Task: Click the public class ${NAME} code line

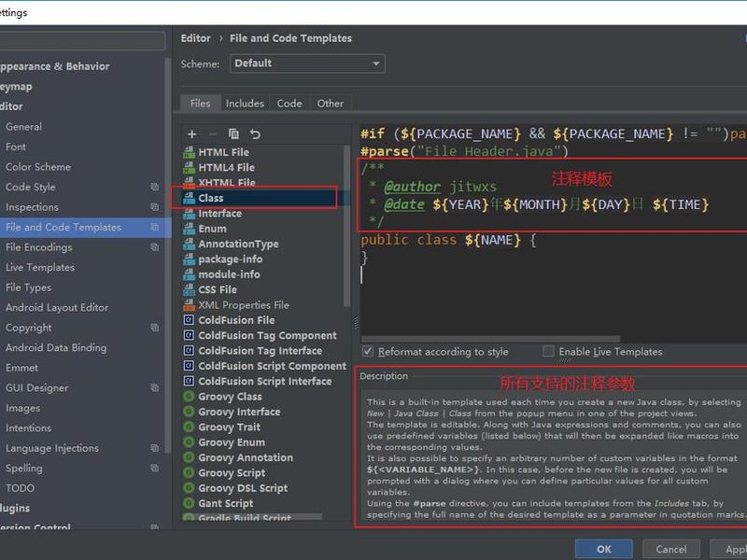Action: tap(448, 240)
